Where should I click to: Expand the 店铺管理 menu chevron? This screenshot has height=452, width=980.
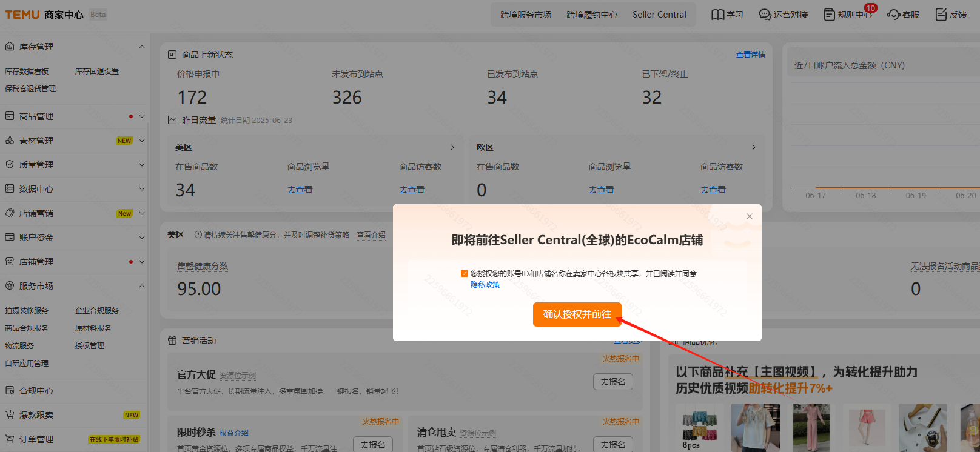click(x=142, y=261)
